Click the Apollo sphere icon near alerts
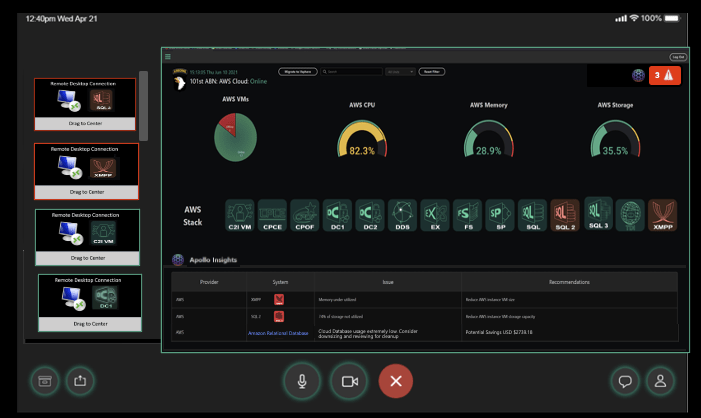Screen dimensions: 701x418 638,76
